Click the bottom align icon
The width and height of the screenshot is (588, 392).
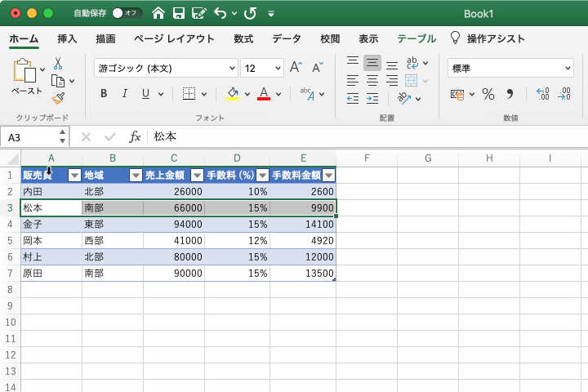392,64
